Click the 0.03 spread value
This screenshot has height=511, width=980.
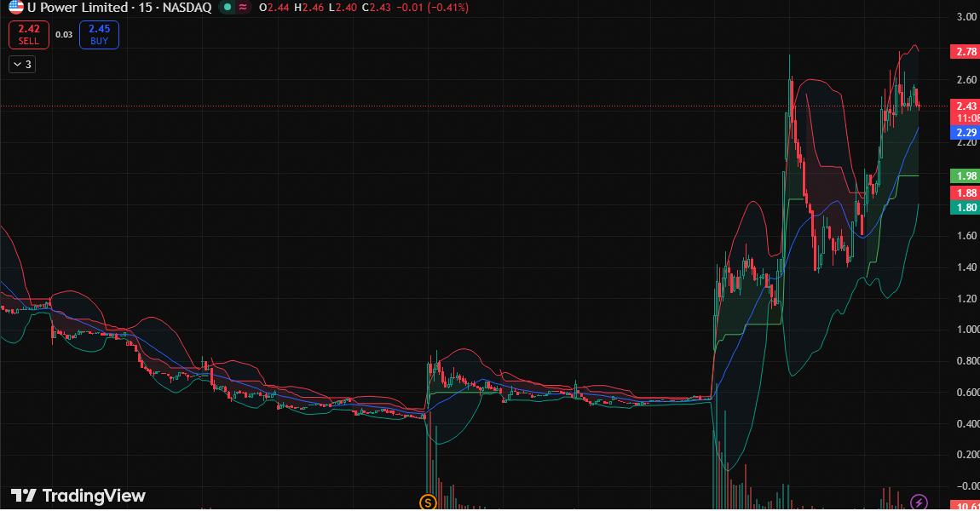64,34
